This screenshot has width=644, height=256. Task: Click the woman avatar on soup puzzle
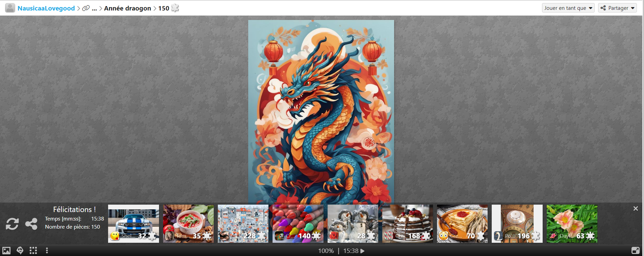pos(170,236)
